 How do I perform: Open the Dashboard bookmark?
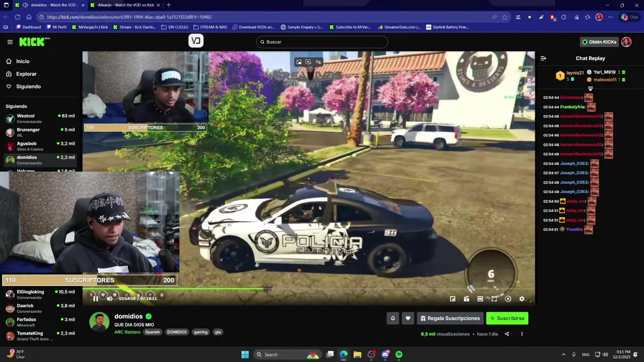click(28, 27)
